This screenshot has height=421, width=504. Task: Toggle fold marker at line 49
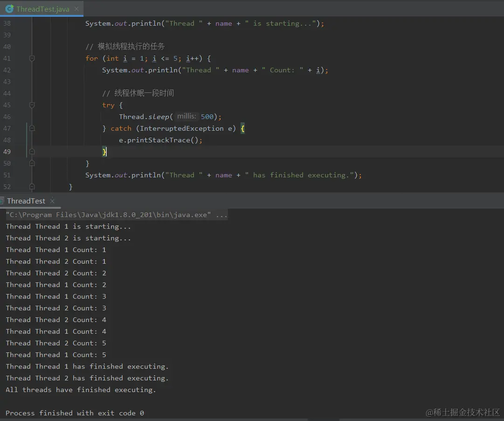32,152
